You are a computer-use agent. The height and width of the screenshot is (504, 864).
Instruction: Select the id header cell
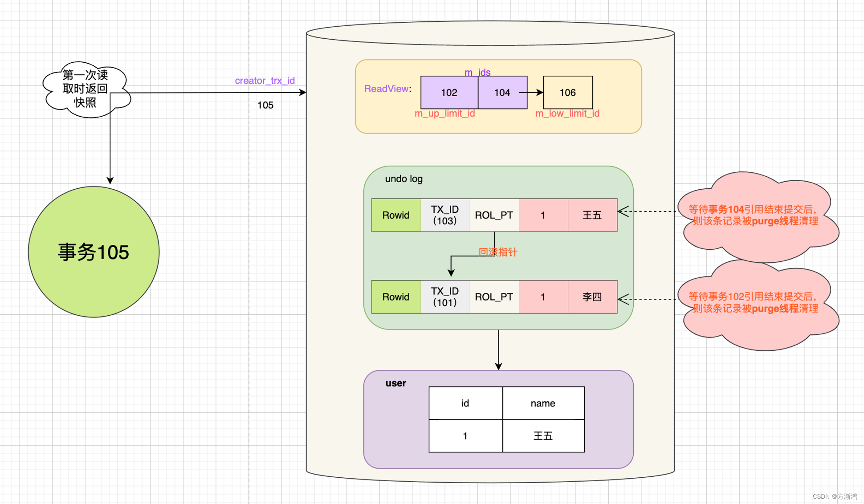pyautogui.click(x=465, y=403)
